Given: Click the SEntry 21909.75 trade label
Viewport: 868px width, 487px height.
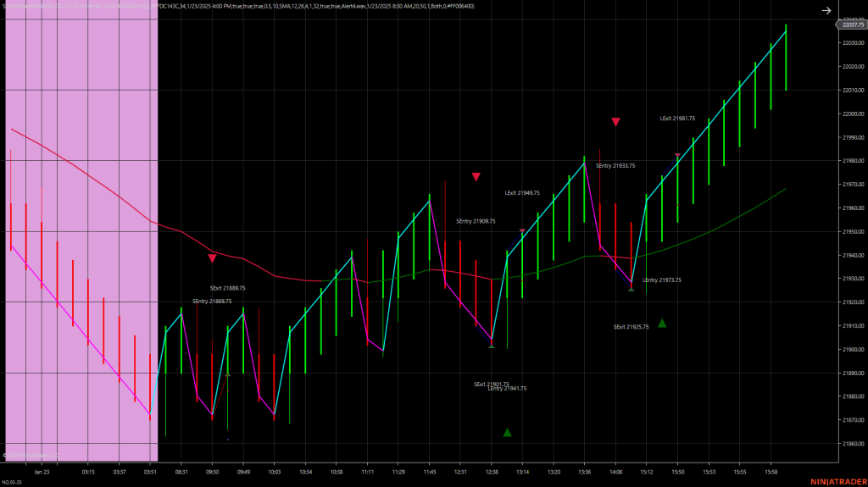Looking at the screenshot, I should 476,221.
